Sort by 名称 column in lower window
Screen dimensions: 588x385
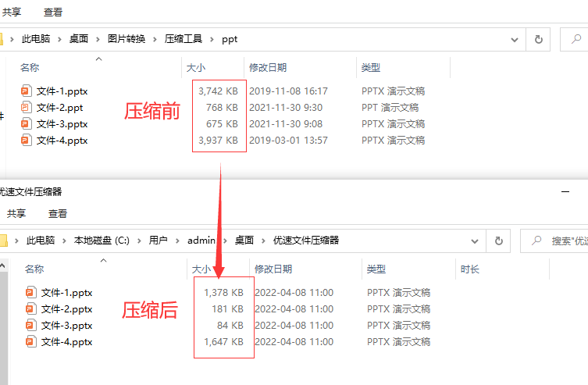[34, 269]
